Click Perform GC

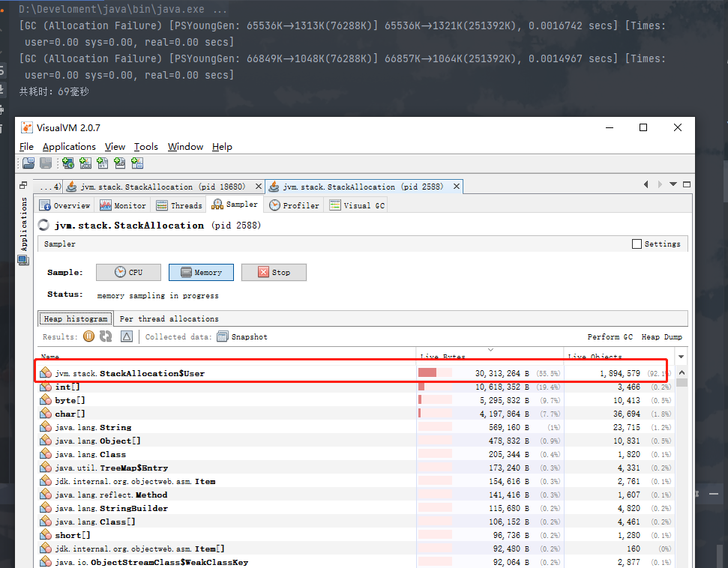tap(610, 337)
